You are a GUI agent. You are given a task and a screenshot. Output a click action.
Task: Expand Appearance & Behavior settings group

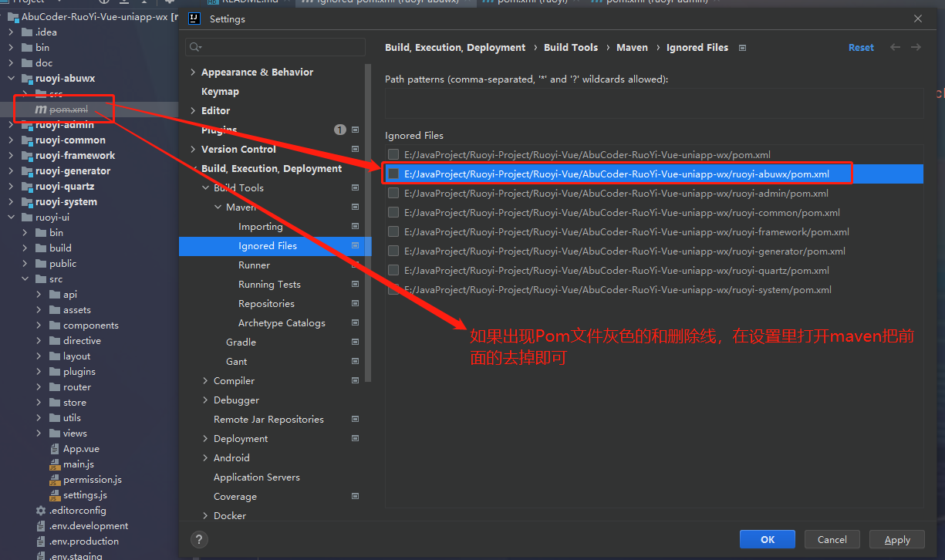point(193,72)
